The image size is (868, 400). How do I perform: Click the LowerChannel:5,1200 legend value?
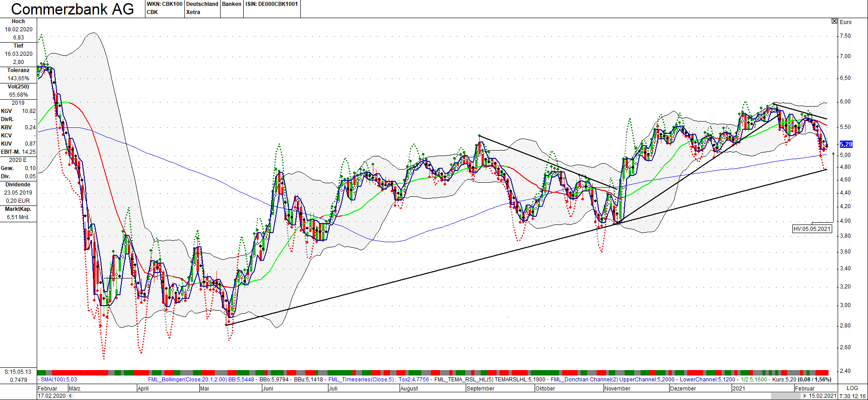[x=708, y=380]
